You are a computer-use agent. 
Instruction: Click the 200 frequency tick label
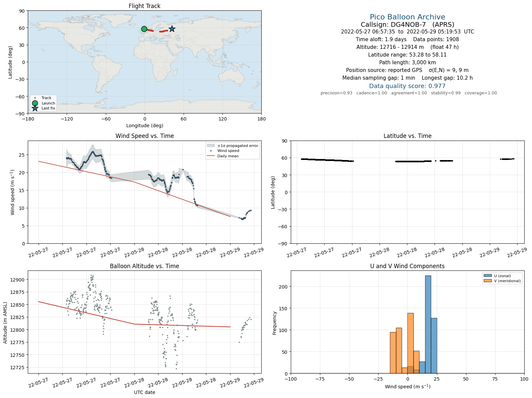tap(284, 287)
